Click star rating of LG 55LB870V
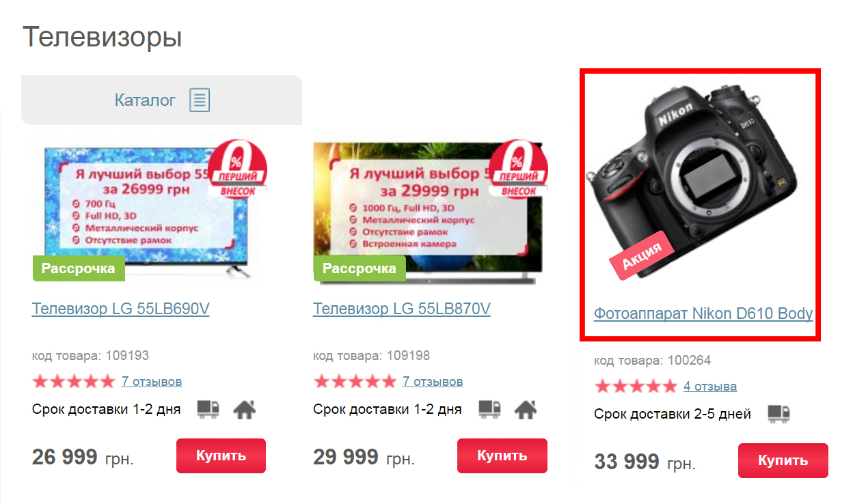The height and width of the screenshot is (504, 853). [355, 381]
